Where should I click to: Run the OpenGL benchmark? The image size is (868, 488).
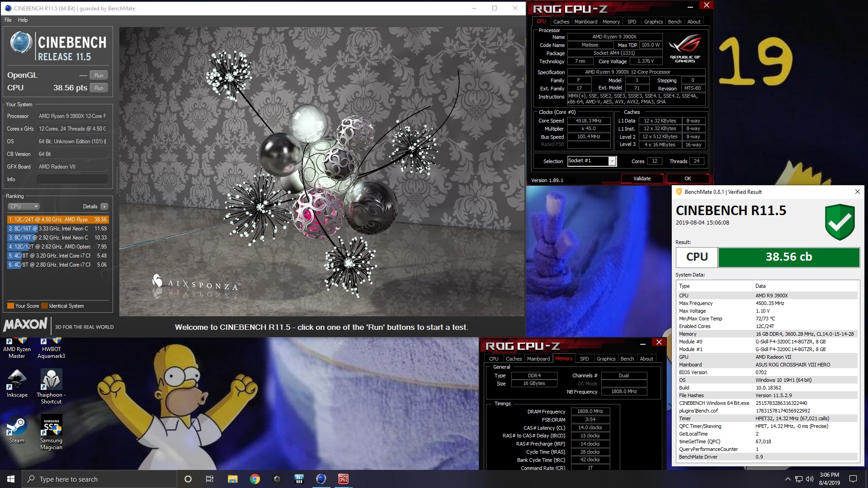click(99, 75)
